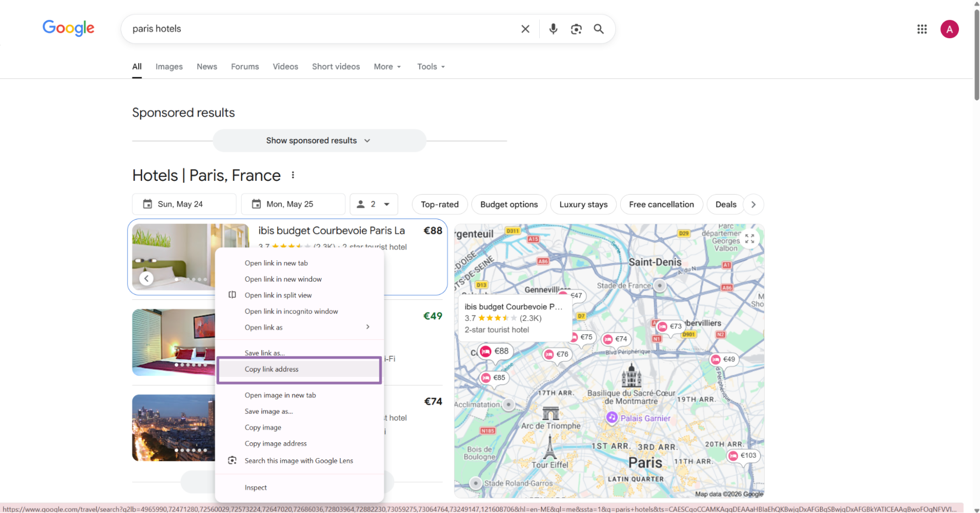Clear the search box with the X icon
The width and height of the screenshot is (980, 513).
pos(525,29)
